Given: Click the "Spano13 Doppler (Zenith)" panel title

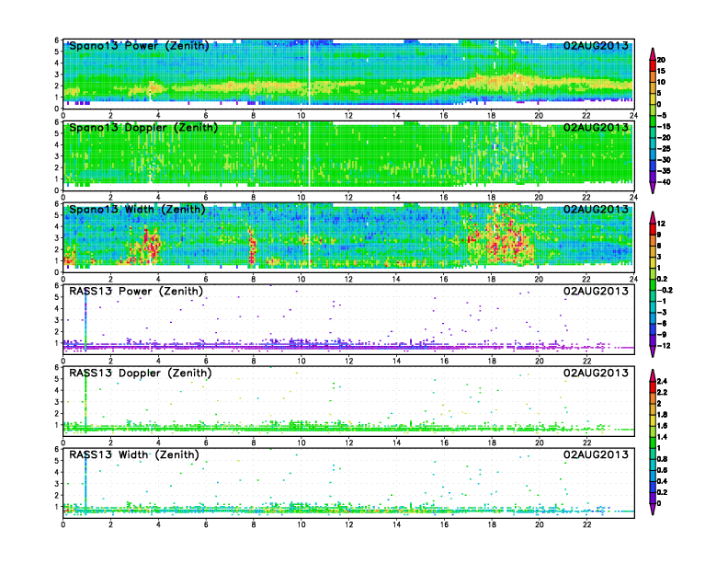Looking at the screenshot, I should click(x=143, y=128).
